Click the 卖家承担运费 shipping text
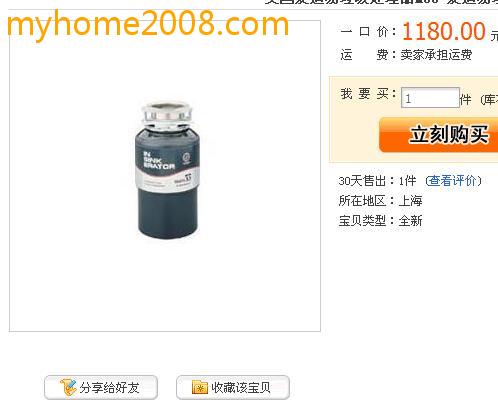Image resolution: width=498 pixels, height=405 pixels. tap(436, 55)
